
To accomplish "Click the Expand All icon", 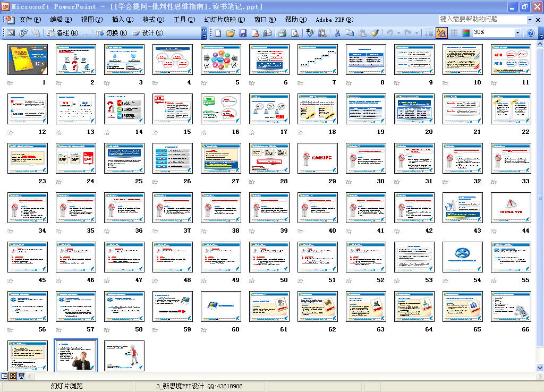I will 429,32.
